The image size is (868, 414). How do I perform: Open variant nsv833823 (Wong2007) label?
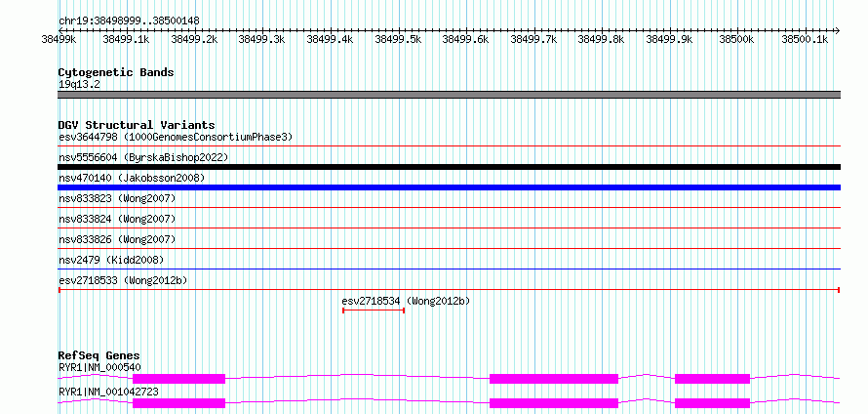[x=117, y=198]
